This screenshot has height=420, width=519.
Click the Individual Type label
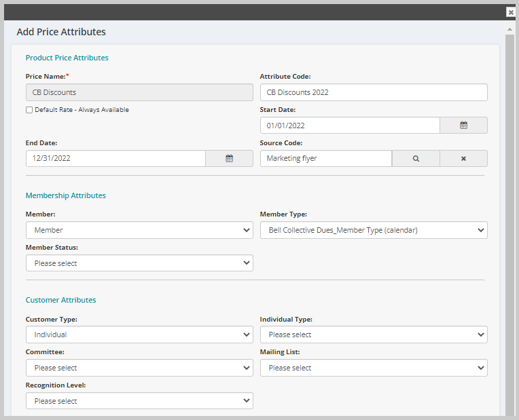(x=286, y=320)
